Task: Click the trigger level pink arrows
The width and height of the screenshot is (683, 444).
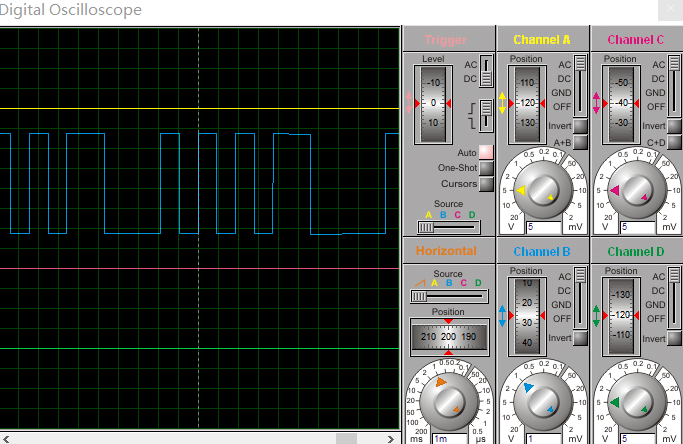Action: [409, 103]
